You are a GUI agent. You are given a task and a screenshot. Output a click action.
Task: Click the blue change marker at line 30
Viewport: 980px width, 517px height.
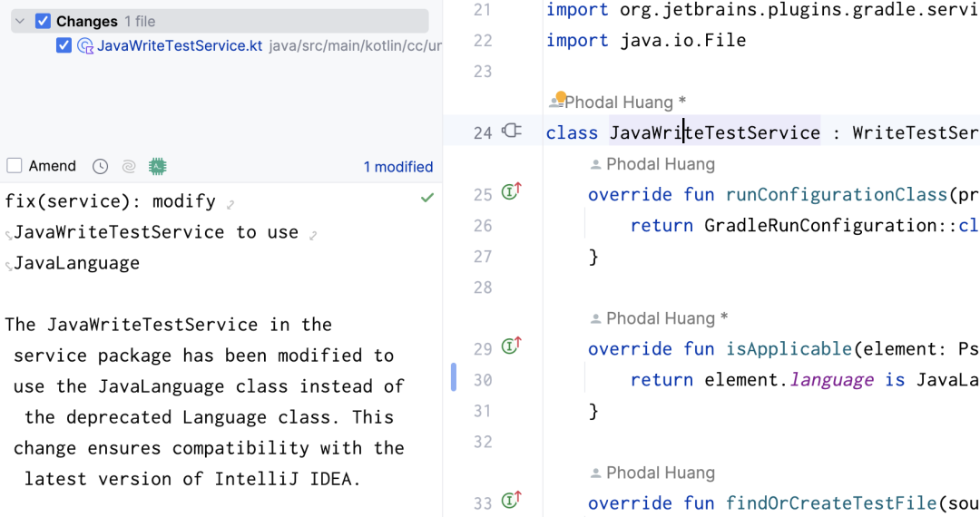tap(453, 377)
